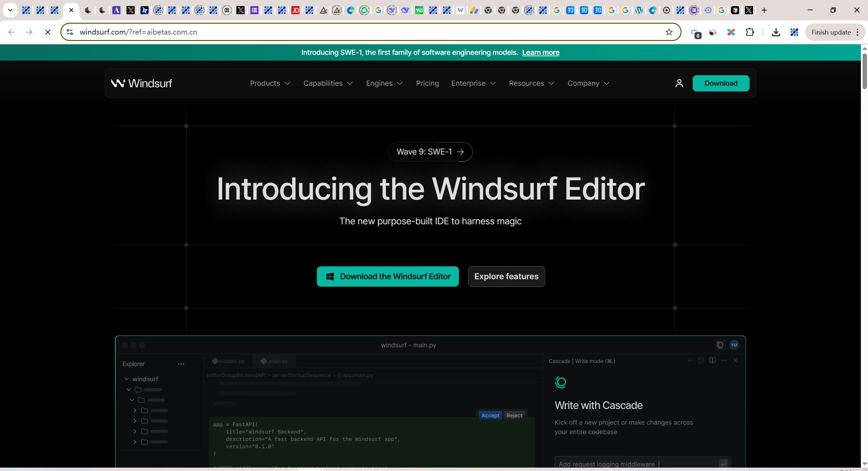Open the Cascade book docs icon
868x471 pixels.
pyautogui.click(x=712, y=361)
